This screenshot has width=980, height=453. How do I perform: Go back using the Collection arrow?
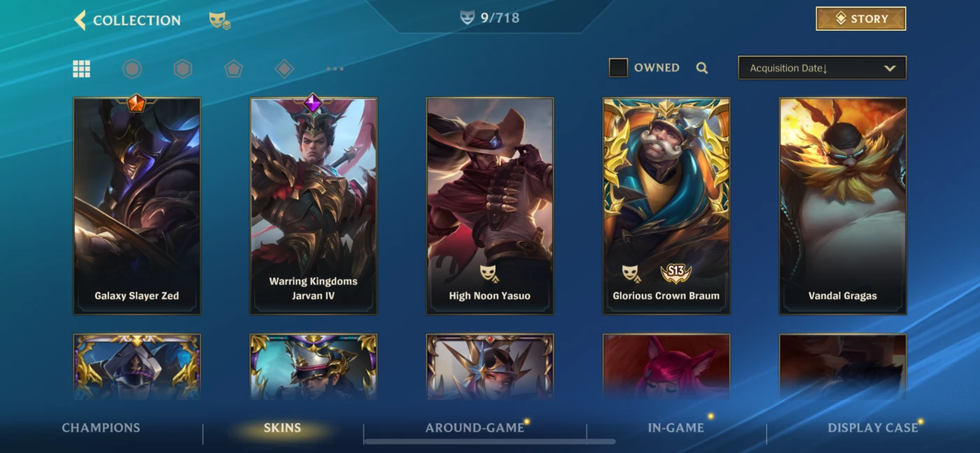coord(80,20)
